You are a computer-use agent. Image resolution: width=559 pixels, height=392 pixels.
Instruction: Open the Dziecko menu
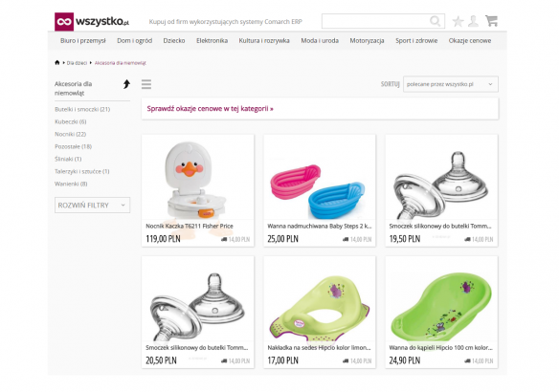174,40
